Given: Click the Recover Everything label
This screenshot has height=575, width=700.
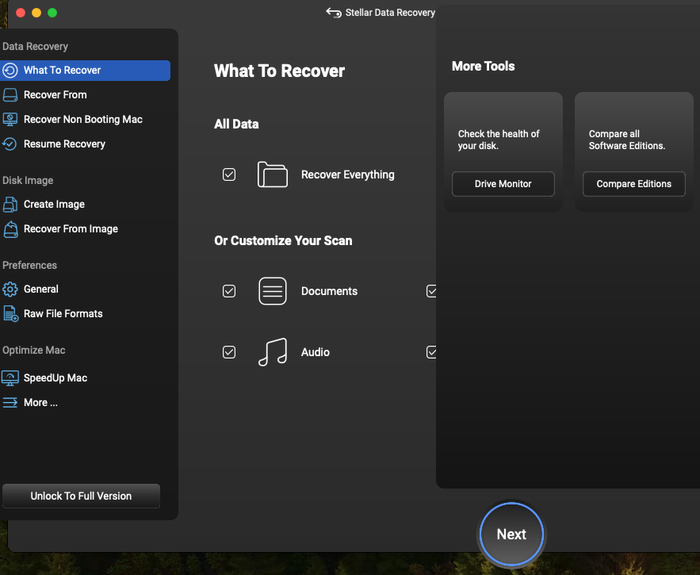Looking at the screenshot, I should 348,175.
